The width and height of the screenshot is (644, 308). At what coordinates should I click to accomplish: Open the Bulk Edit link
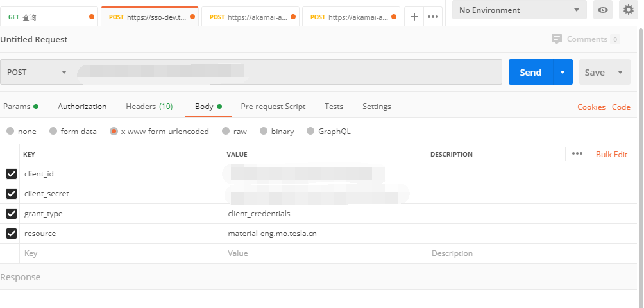(x=611, y=155)
